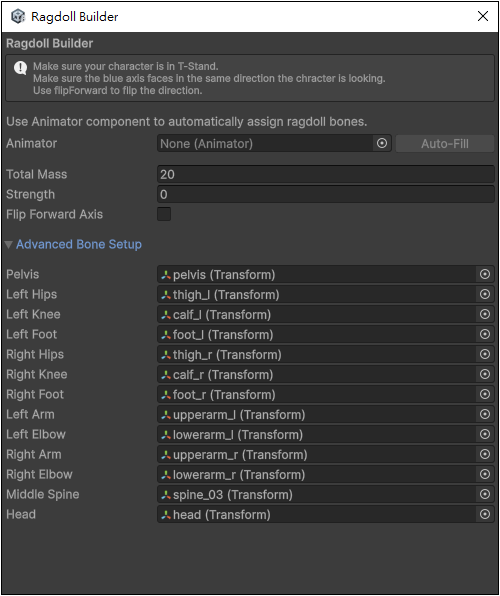Image resolution: width=500 pixels, height=596 pixels.
Task: Open object picker for Right Elbow bone
Action: pos(485,474)
